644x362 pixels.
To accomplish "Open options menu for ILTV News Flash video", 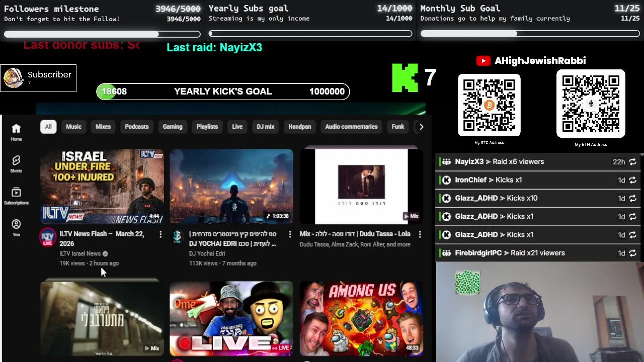I will click(160, 234).
